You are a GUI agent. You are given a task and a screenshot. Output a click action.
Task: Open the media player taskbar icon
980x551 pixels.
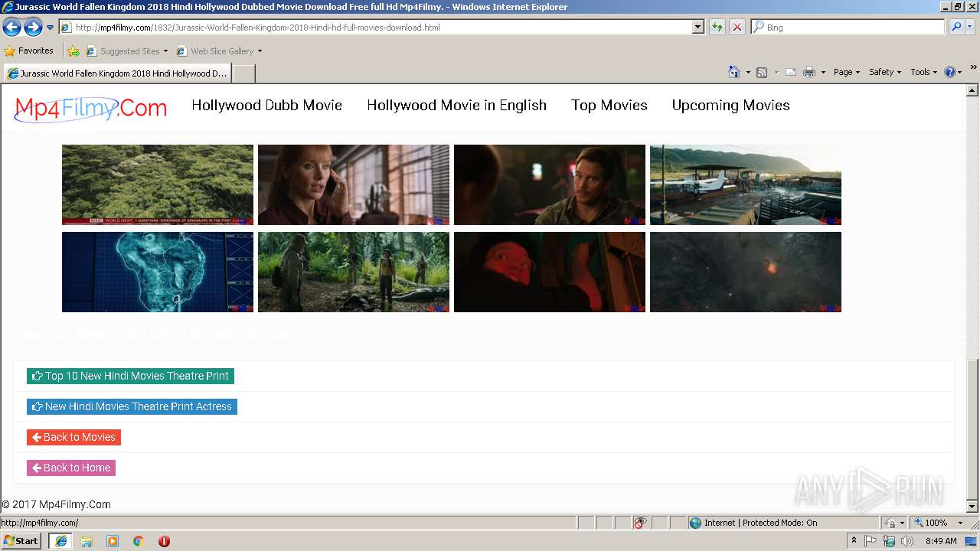[x=113, y=541]
